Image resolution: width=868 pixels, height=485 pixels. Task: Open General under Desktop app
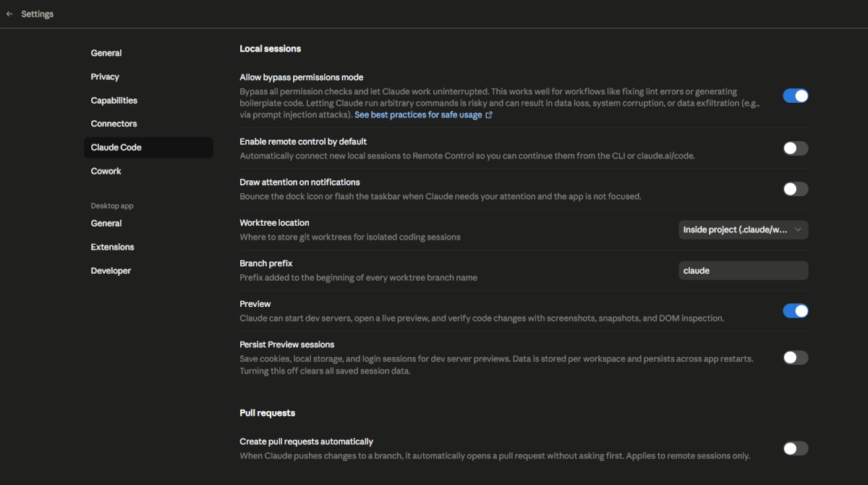pyautogui.click(x=148, y=224)
